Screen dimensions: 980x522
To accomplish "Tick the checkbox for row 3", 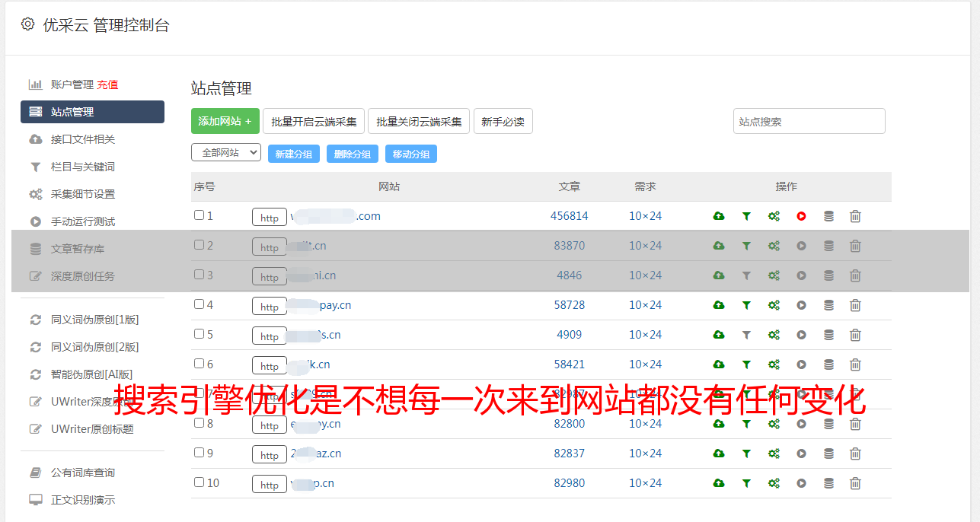I will [199, 275].
